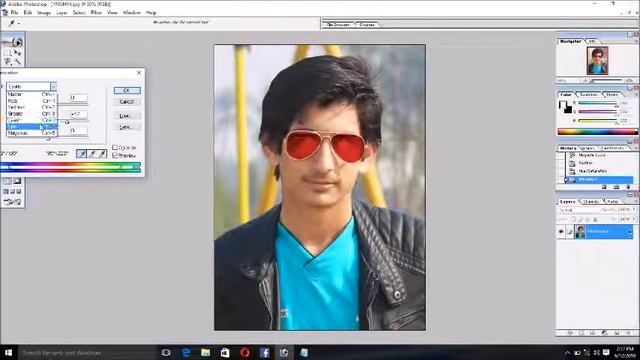Open the Help menu

tap(151, 13)
